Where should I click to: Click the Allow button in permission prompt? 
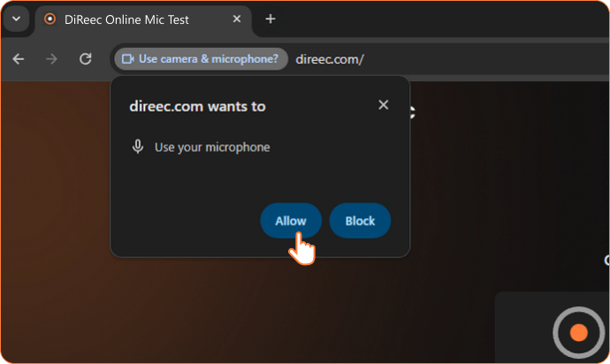point(291,221)
